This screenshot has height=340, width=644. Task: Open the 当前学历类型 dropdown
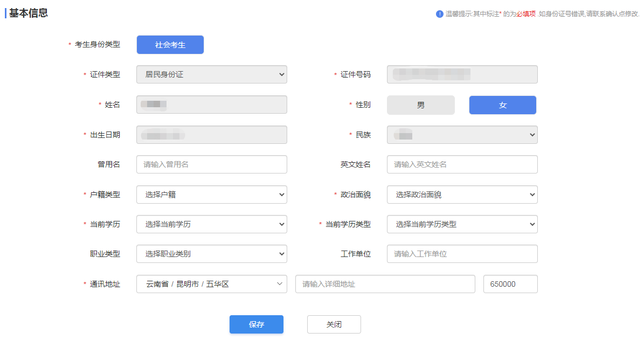click(x=462, y=224)
